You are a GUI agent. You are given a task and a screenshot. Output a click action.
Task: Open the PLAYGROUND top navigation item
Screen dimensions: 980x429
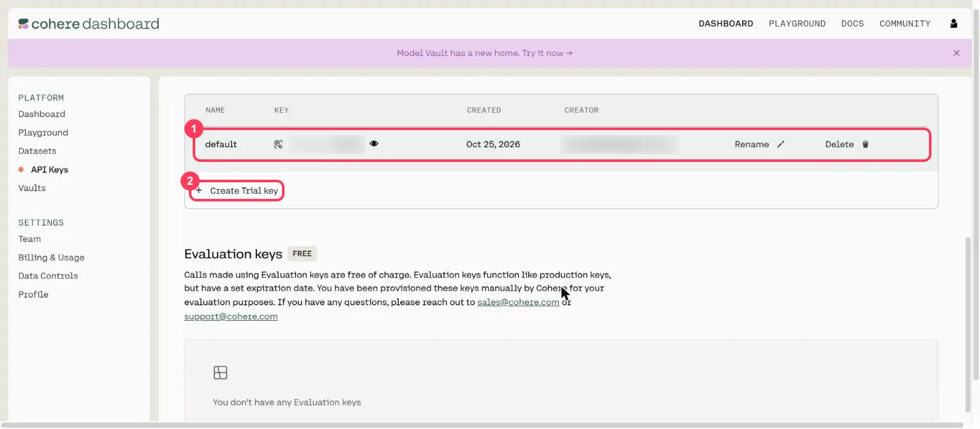tap(797, 24)
